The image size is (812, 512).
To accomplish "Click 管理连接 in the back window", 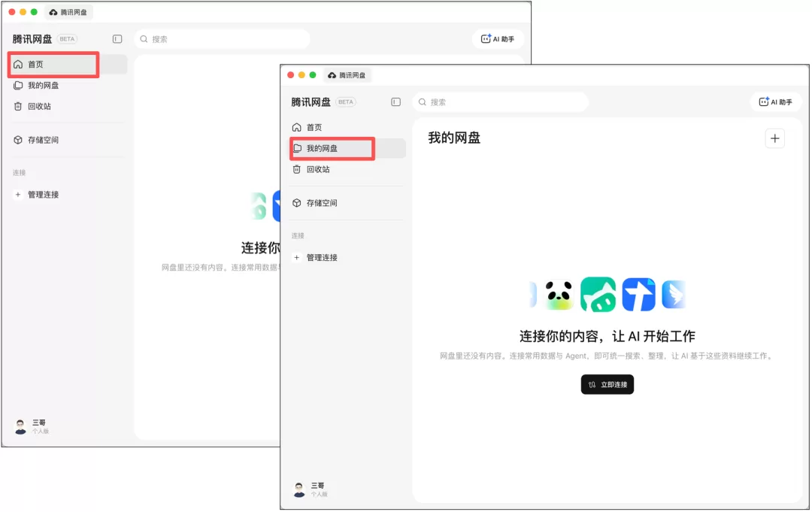I will coord(43,195).
